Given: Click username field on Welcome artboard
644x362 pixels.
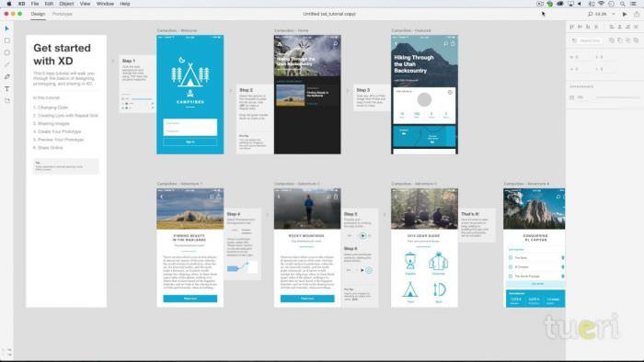Looking at the screenshot, I should click(190, 123).
